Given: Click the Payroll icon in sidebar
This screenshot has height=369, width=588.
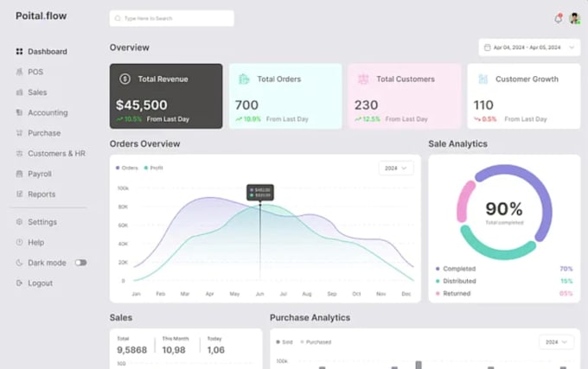Looking at the screenshot, I should point(20,174).
